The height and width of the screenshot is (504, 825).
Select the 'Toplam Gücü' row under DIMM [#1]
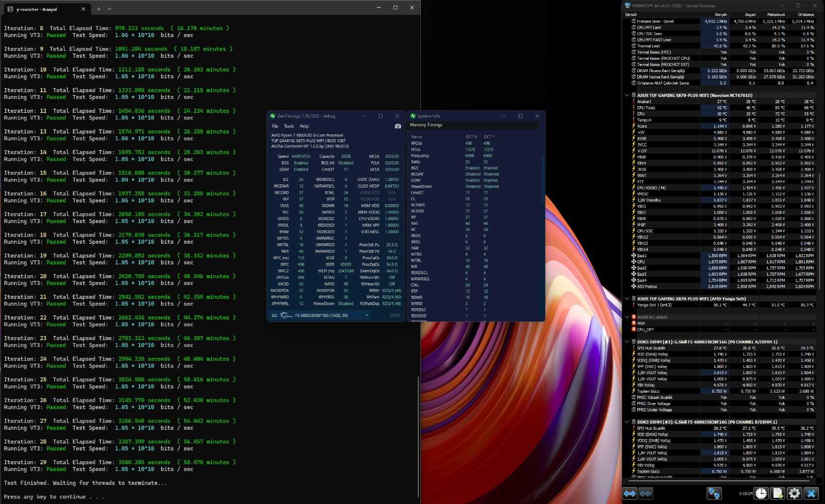click(x=723, y=391)
